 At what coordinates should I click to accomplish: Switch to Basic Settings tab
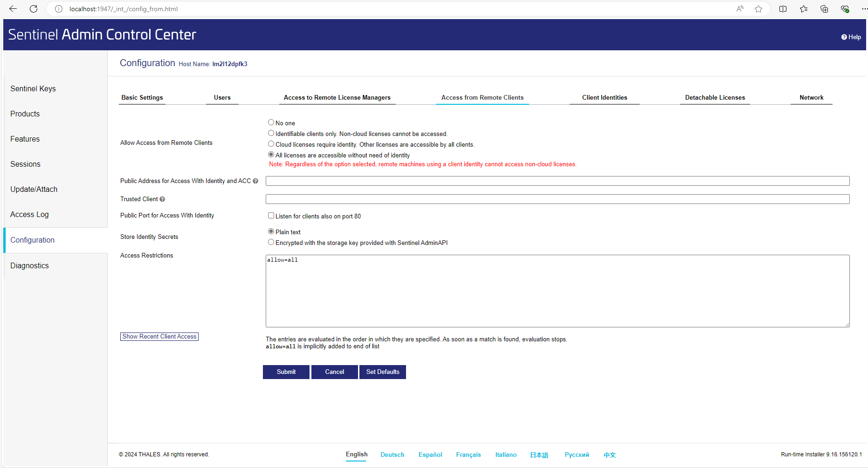tap(142, 98)
